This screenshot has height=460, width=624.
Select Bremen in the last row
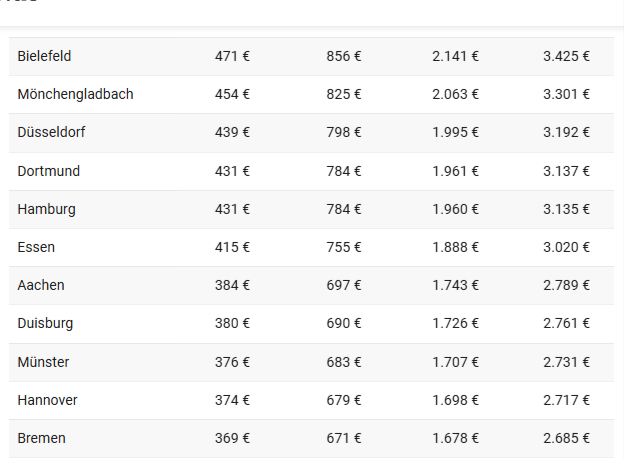[41, 438]
